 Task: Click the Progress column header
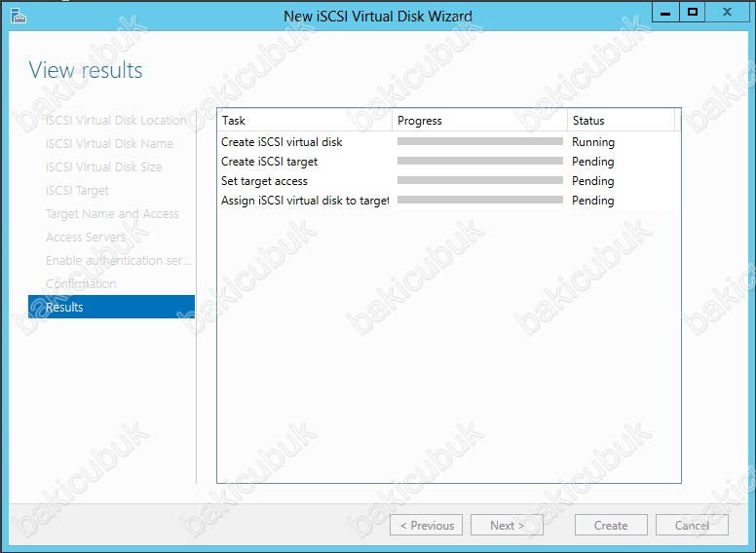tap(479, 121)
